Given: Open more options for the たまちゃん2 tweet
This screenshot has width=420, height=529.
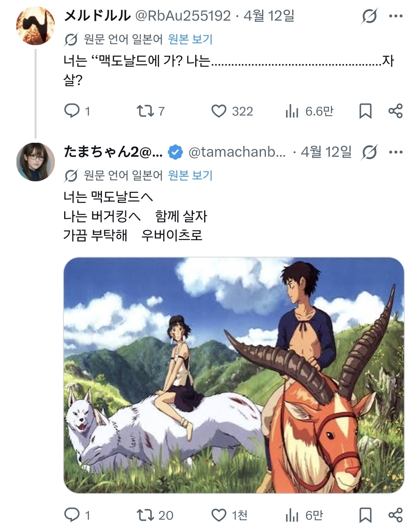Looking at the screenshot, I should click(395, 152).
